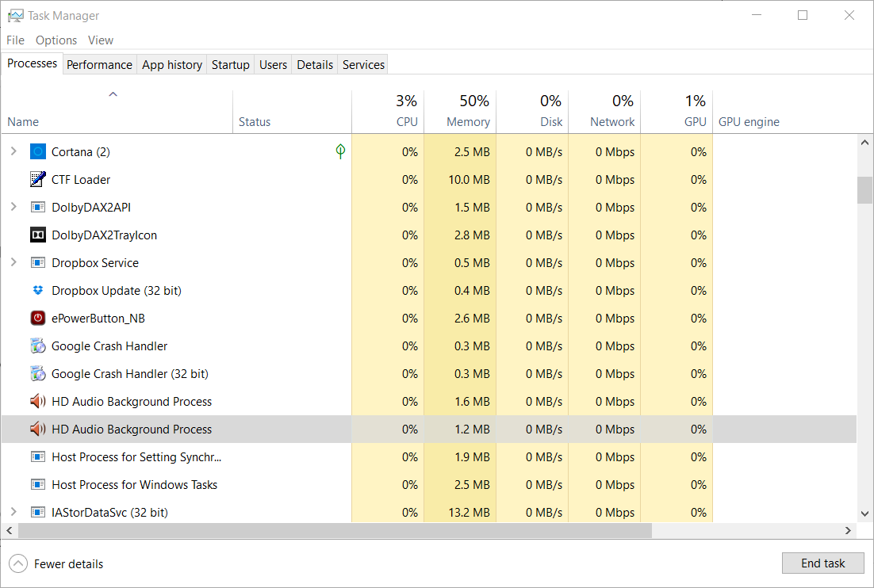Click the Google Crash Handler (32 bit) icon
The width and height of the screenshot is (874, 588).
38,373
